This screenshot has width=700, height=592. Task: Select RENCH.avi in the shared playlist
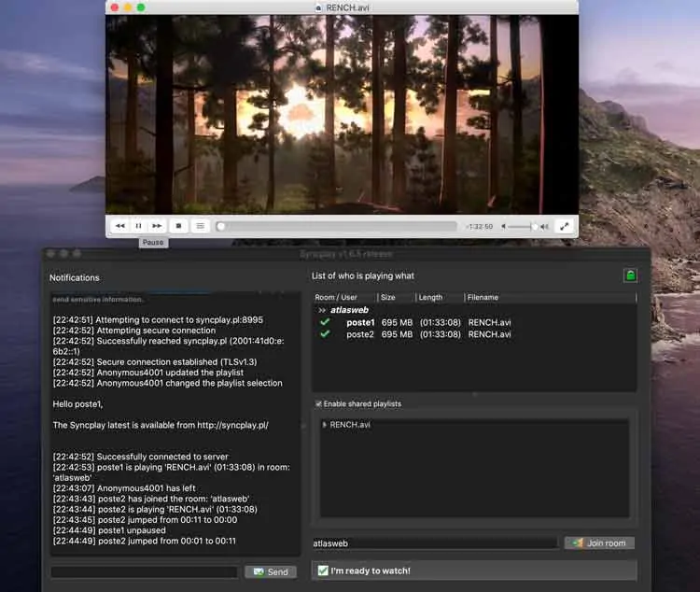click(x=350, y=425)
